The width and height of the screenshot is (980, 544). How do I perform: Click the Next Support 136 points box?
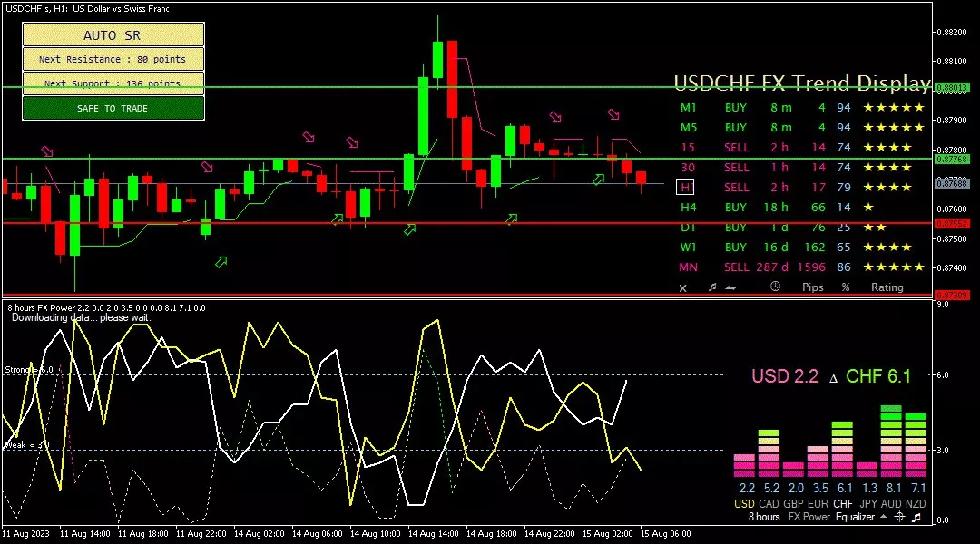[x=113, y=83]
